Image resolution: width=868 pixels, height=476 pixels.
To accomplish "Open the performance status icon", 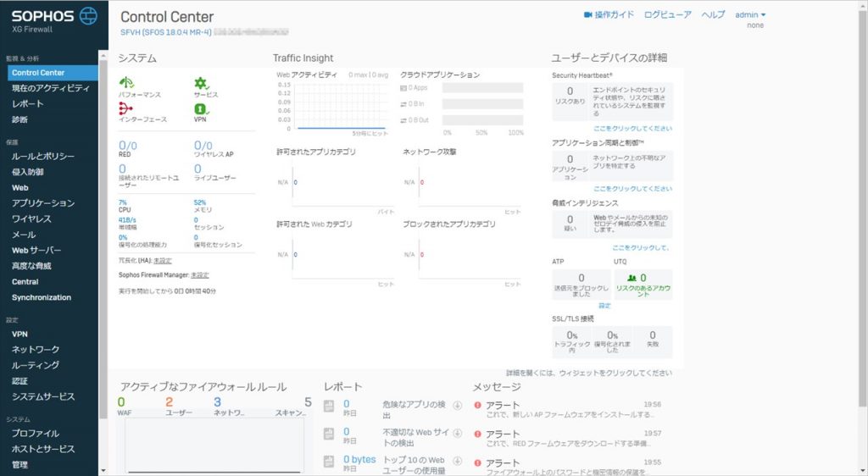I will 126,83.
